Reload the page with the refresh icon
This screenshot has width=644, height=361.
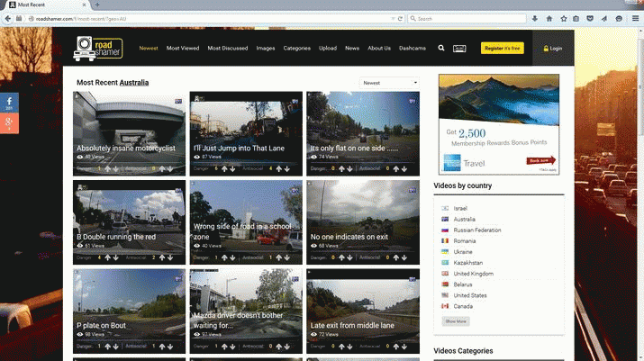pos(400,19)
